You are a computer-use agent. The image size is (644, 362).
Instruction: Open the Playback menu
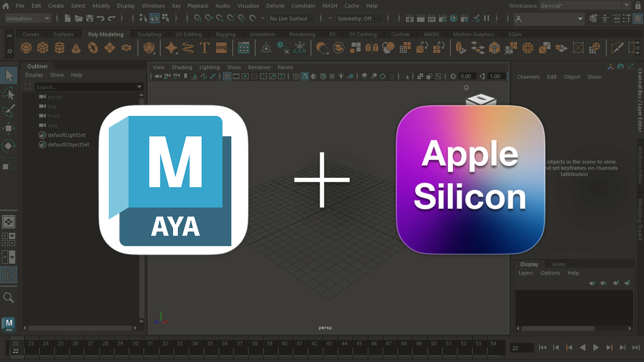(197, 6)
